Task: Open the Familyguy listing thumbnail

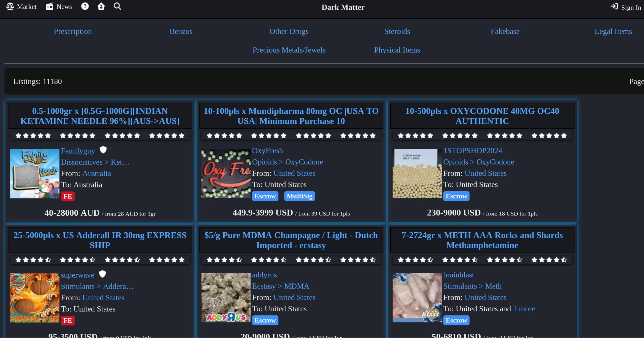Action: point(35,174)
